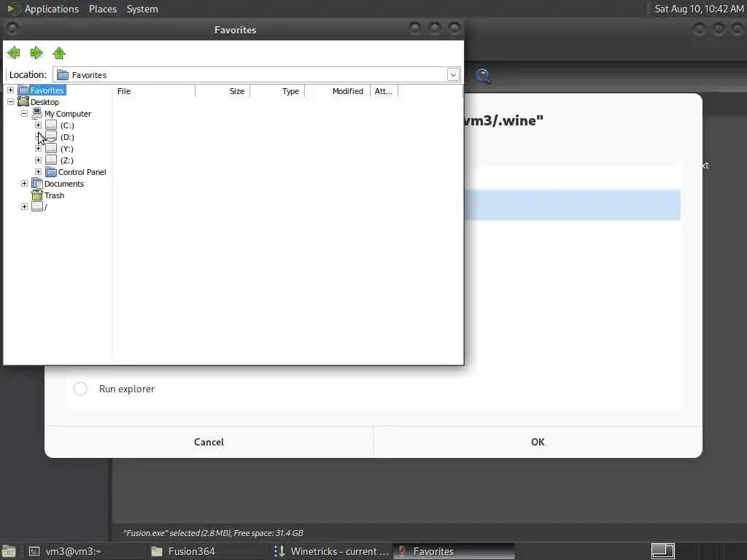The height and width of the screenshot is (560, 747).
Task: Click the show desktop icon in the taskbar
Action: click(9, 552)
